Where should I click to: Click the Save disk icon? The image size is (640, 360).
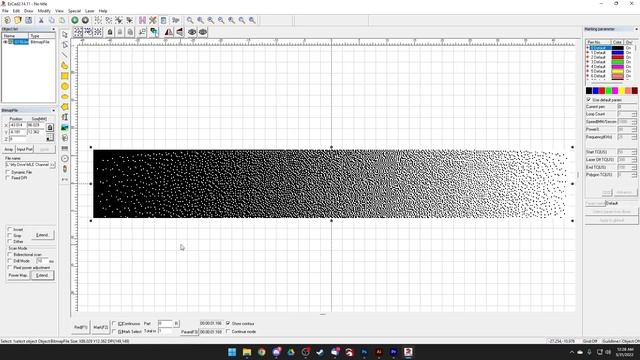coord(29,20)
